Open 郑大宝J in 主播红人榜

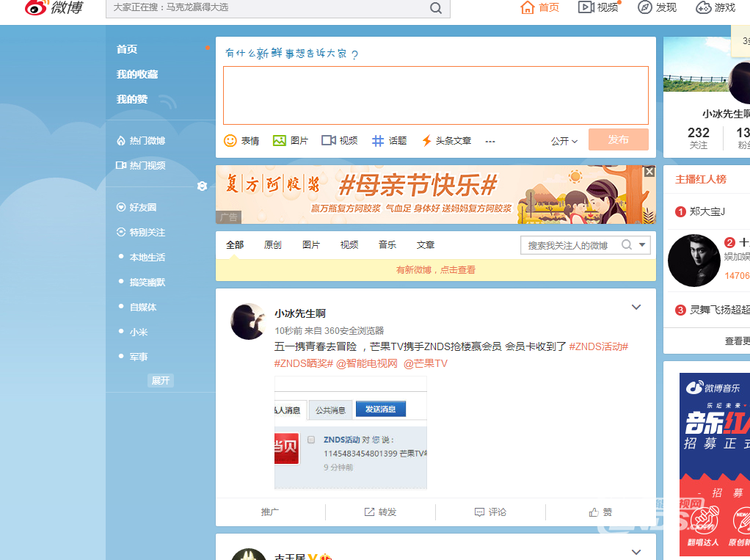[707, 211]
